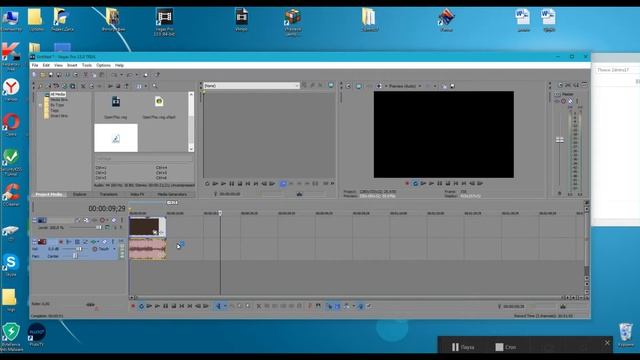640x360 pixels.
Task: Solo the video track
Action: click(x=122, y=220)
